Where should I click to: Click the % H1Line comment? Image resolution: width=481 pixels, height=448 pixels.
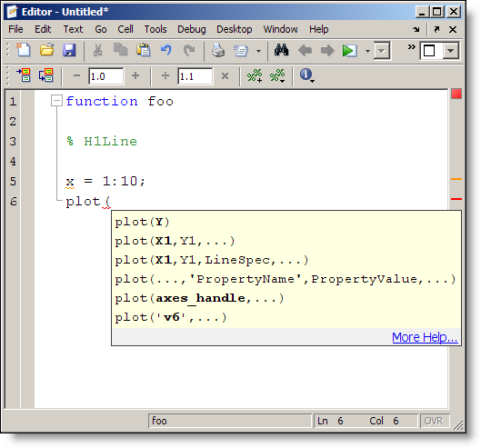click(x=102, y=141)
